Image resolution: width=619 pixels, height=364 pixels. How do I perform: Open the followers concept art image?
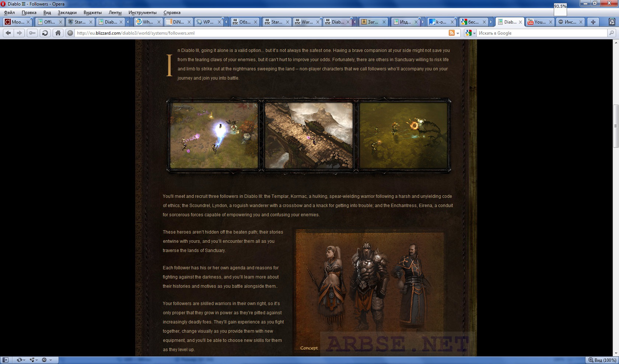tap(370, 291)
